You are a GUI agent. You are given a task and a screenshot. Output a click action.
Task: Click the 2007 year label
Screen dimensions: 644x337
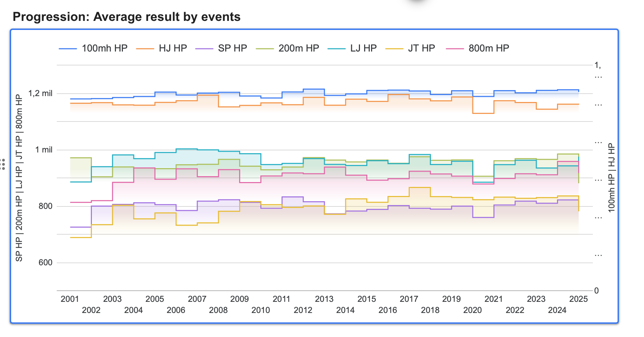point(197,299)
